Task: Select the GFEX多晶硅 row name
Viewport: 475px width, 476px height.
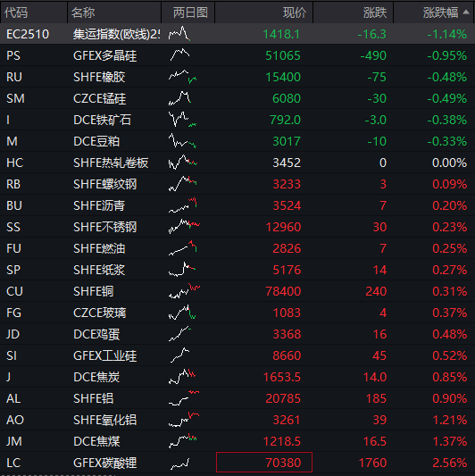Action: coord(105,55)
